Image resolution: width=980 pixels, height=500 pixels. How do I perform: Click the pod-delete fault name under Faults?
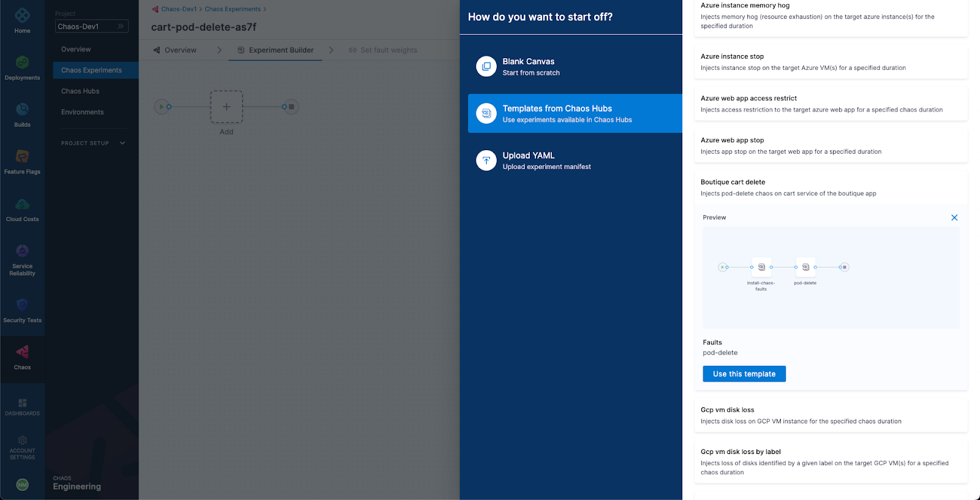[x=720, y=353]
